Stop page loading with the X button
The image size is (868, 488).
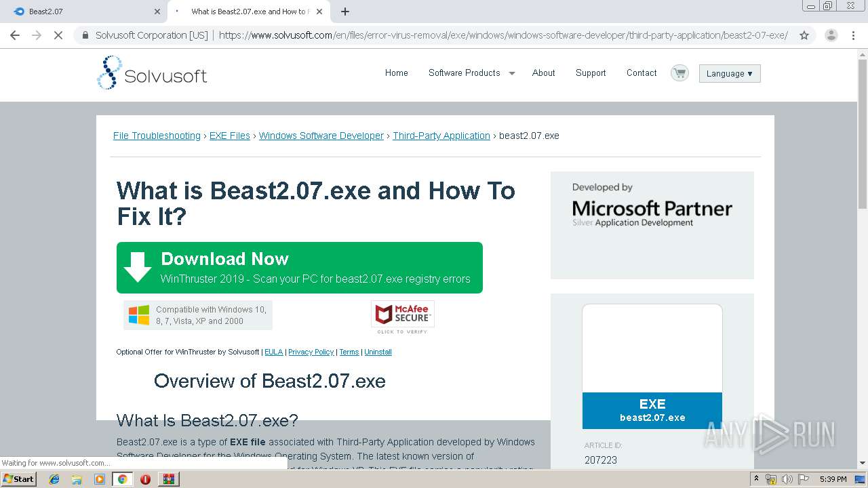point(58,35)
